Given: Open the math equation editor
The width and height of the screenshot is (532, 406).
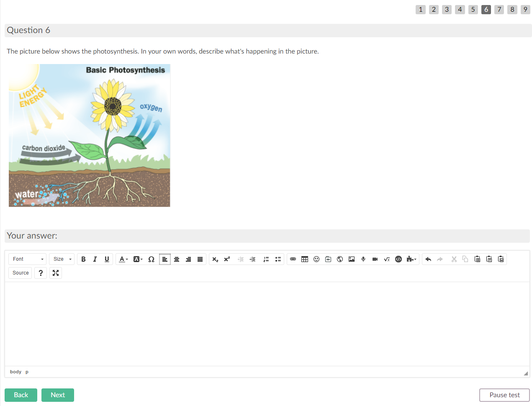Looking at the screenshot, I should (x=387, y=259).
